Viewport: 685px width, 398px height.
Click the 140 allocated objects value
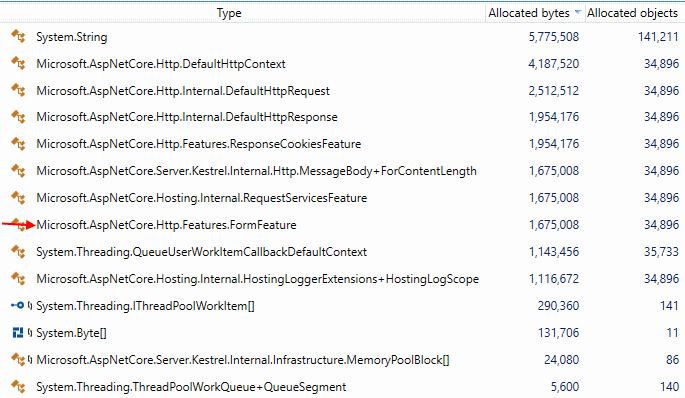tap(669, 387)
